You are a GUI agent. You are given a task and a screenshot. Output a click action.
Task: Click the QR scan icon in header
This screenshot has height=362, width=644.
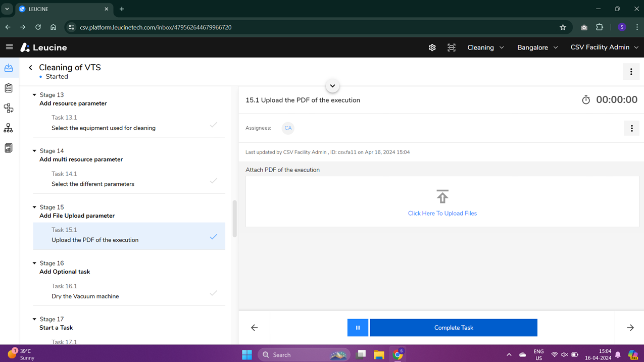pos(452,47)
